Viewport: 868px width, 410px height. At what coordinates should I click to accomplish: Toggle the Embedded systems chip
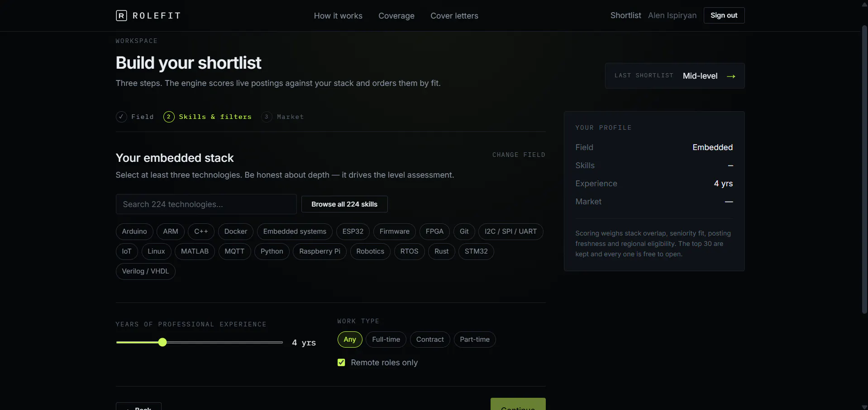[x=295, y=231]
